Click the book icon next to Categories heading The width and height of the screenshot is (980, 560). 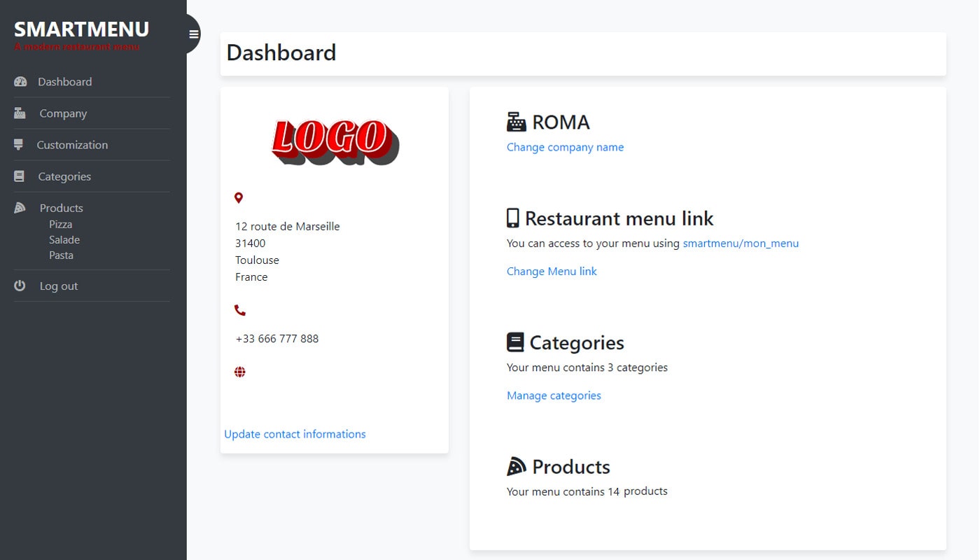coord(20,176)
